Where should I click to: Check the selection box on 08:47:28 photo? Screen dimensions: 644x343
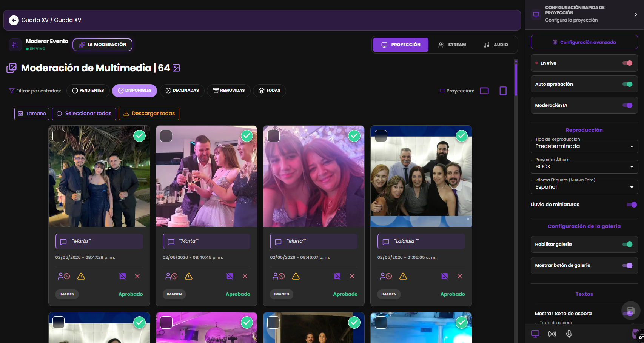point(59,136)
